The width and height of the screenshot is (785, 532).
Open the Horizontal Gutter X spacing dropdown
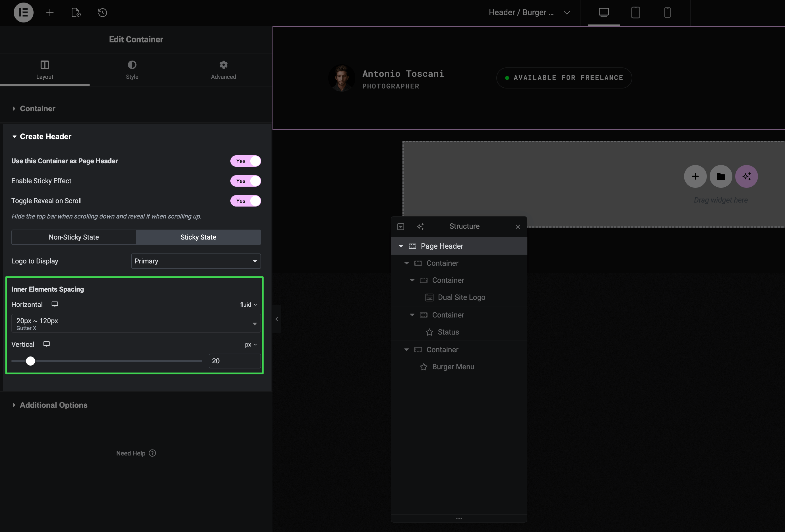click(x=136, y=323)
